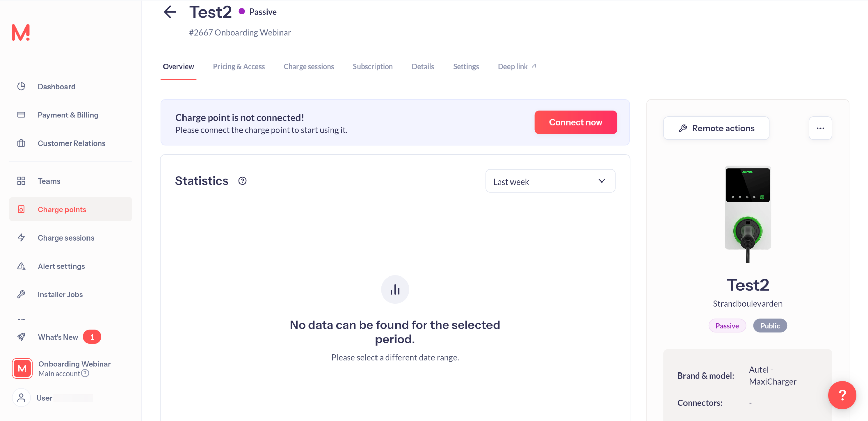The image size is (868, 421).
Task: Switch to the Subscription tab
Action: pos(372,66)
